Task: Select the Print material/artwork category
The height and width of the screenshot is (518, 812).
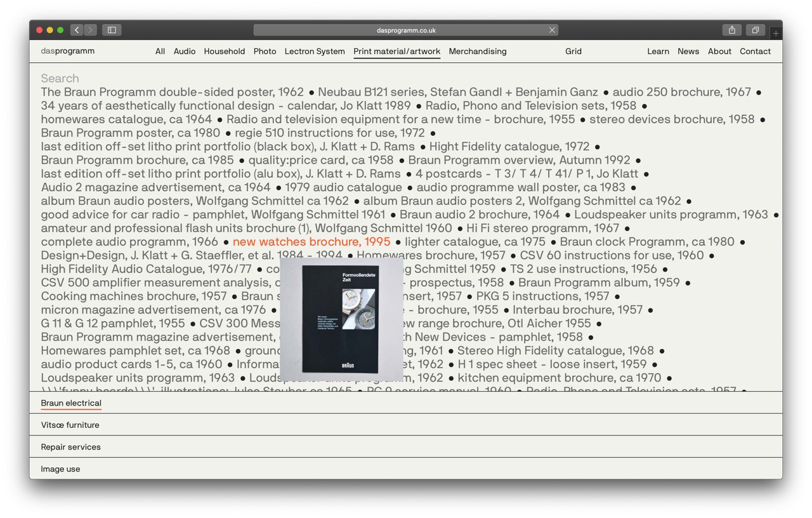Action: coord(397,51)
